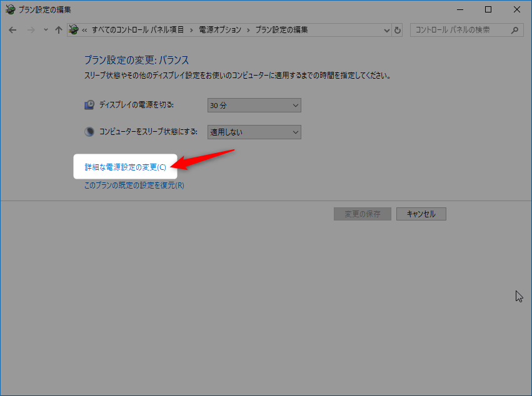Click the « overflow chevron in address bar

coord(84,30)
